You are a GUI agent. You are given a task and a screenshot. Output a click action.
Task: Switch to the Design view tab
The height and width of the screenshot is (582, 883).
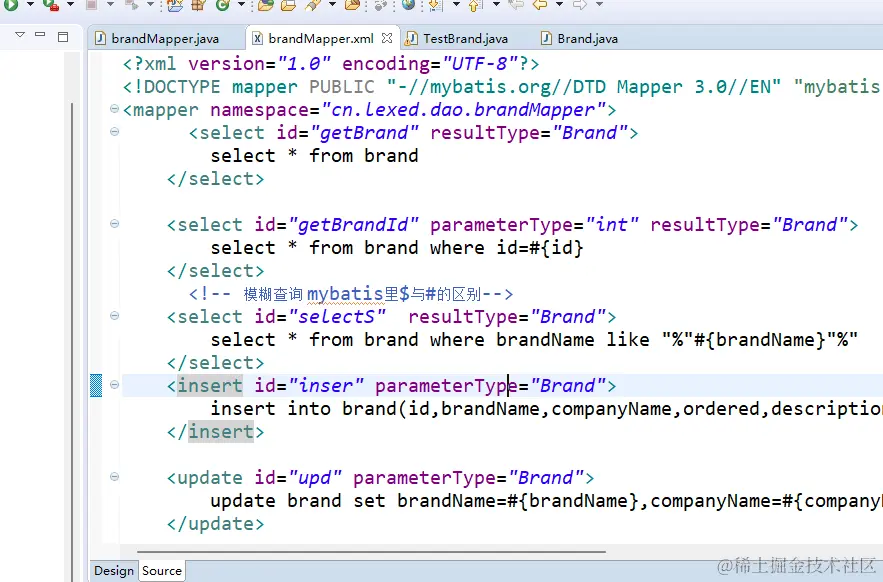pyautogui.click(x=114, y=571)
